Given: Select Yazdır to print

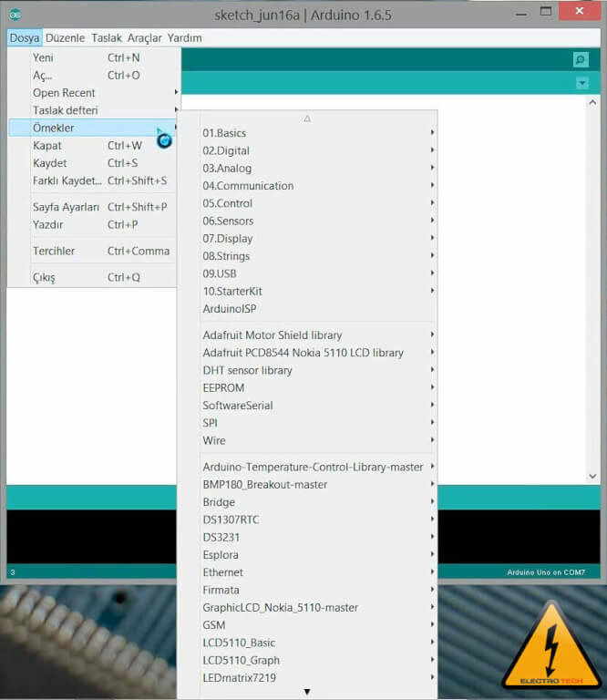Looking at the screenshot, I should (x=92, y=224).
